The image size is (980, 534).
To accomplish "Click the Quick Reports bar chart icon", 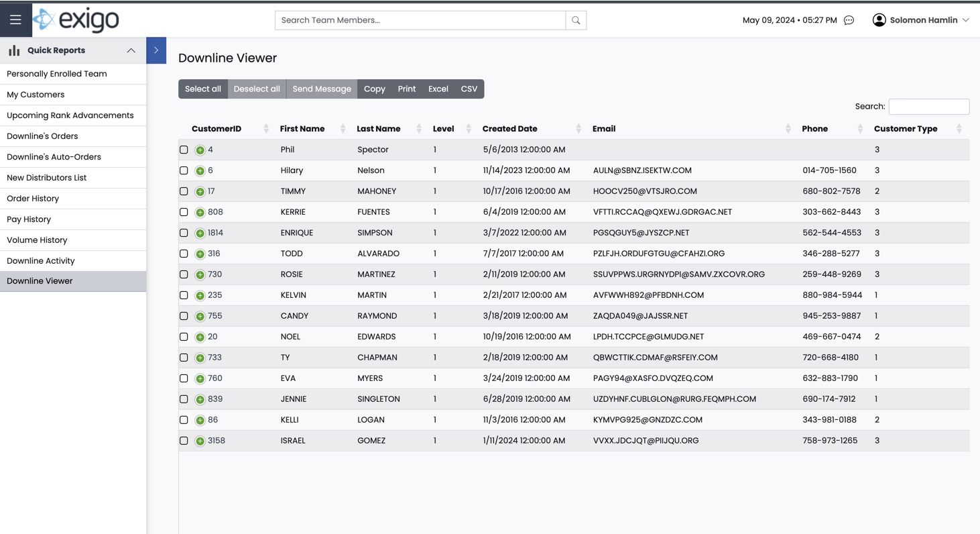I will [x=14, y=50].
